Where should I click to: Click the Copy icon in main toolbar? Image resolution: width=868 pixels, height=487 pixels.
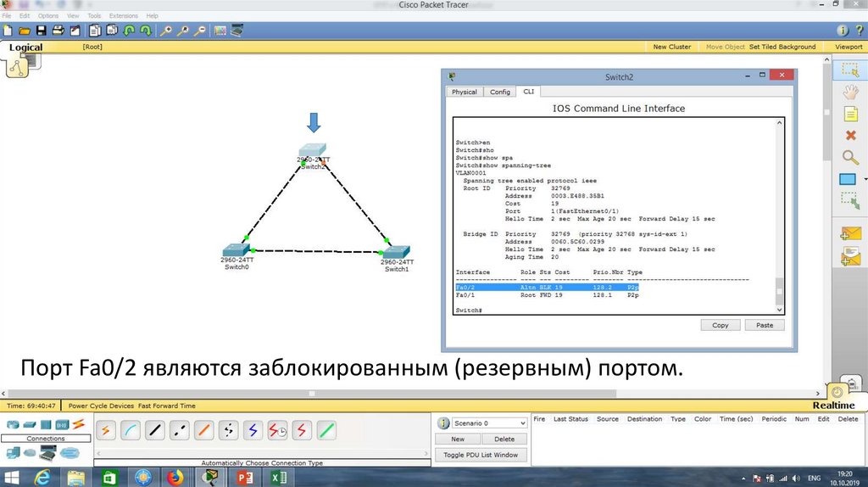[x=95, y=31]
